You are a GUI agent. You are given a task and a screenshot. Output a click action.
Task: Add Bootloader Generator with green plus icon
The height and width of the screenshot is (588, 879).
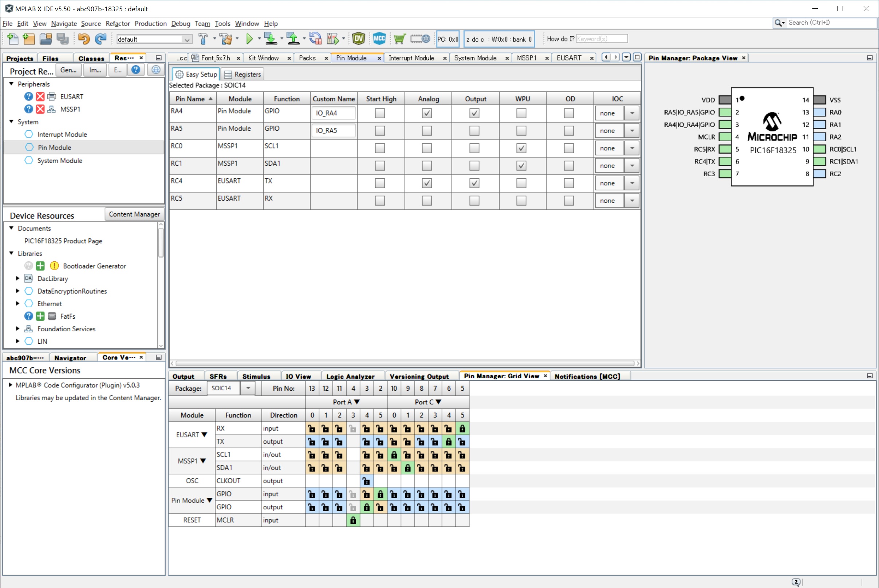point(40,266)
